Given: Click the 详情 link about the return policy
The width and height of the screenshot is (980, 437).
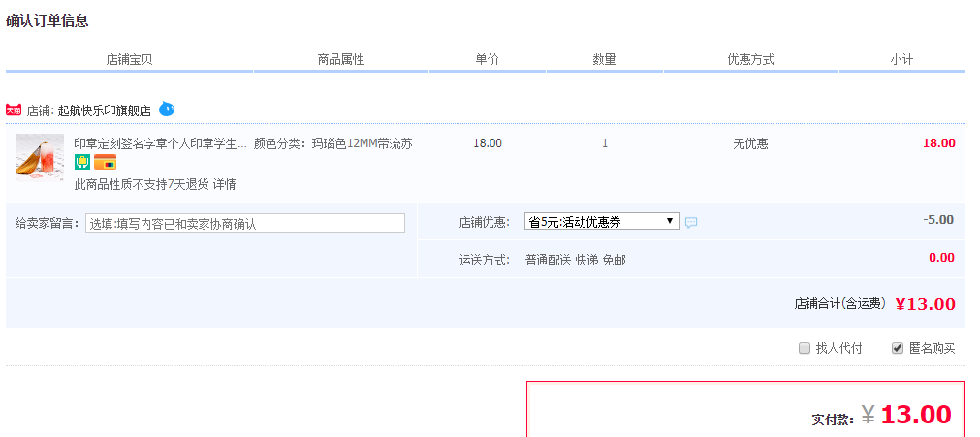Looking at the screenshot, I should [225, 184].
